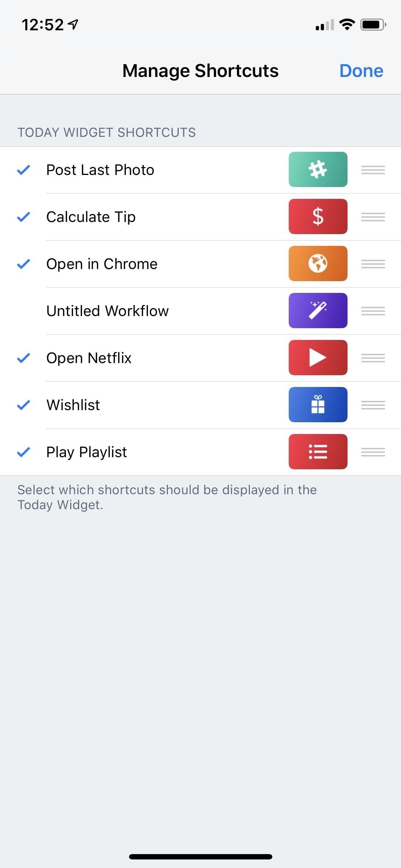Deselect the Wishlist checkmark
401x868 pixels.
pyautogui.click(x=24, y=405)
